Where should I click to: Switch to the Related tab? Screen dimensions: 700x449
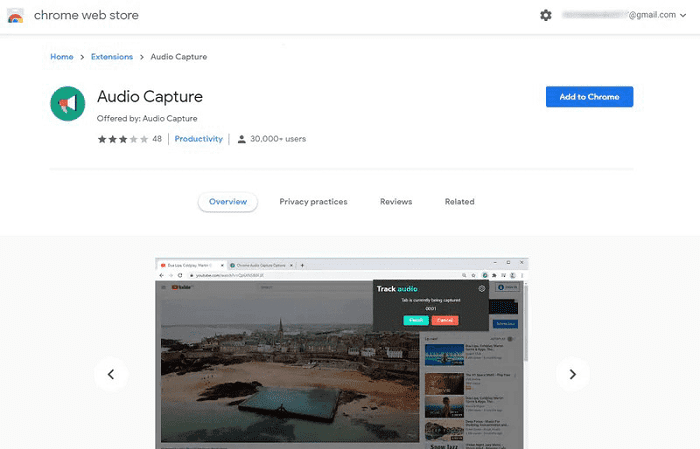point(459,202)
